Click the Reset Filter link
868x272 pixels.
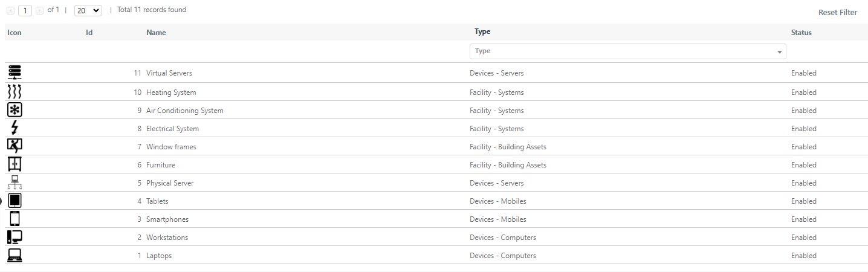[838, 13]
